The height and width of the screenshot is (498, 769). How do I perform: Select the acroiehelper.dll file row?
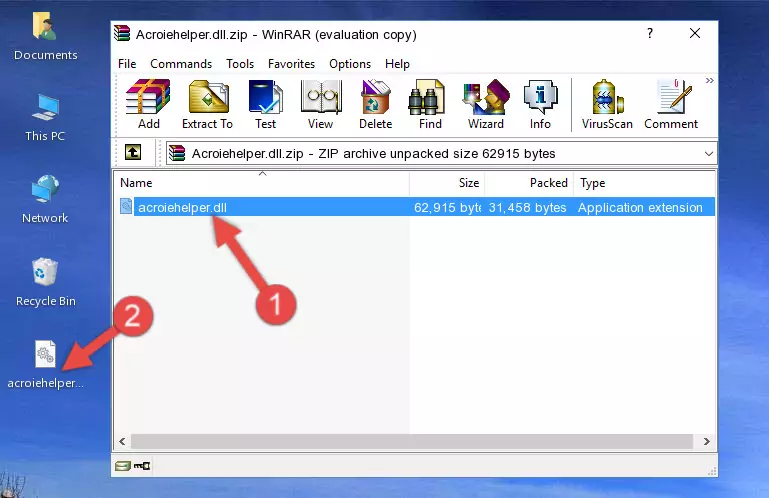(416, 207)
